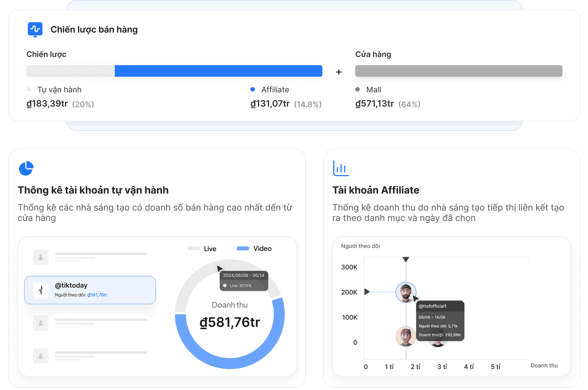Click the bar chart icon above Tài khoản Affiliate
The image size is (588, 390).
pyautogui.click(x=341, y=168)
